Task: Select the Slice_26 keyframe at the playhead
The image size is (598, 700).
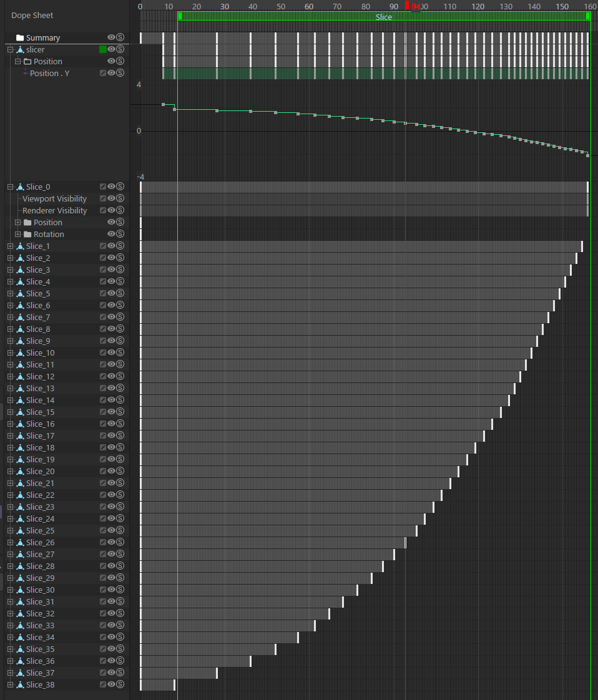Action: tap(406, 542)
